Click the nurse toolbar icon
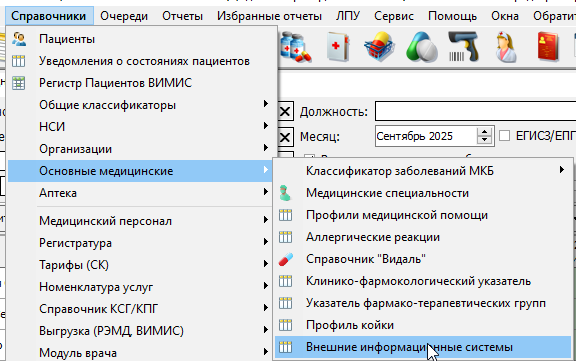The height and width of the screenshot is (361, 576). click(x=506, y=47)
